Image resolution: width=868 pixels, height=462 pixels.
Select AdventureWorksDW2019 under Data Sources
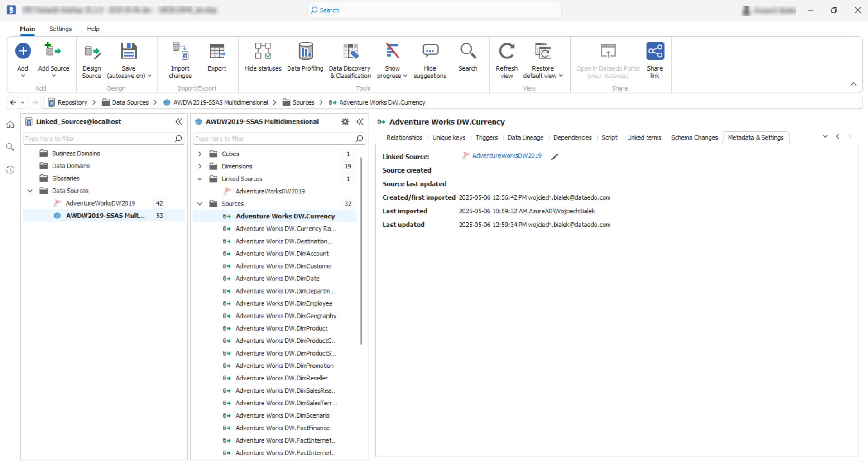tap(100, 203)
